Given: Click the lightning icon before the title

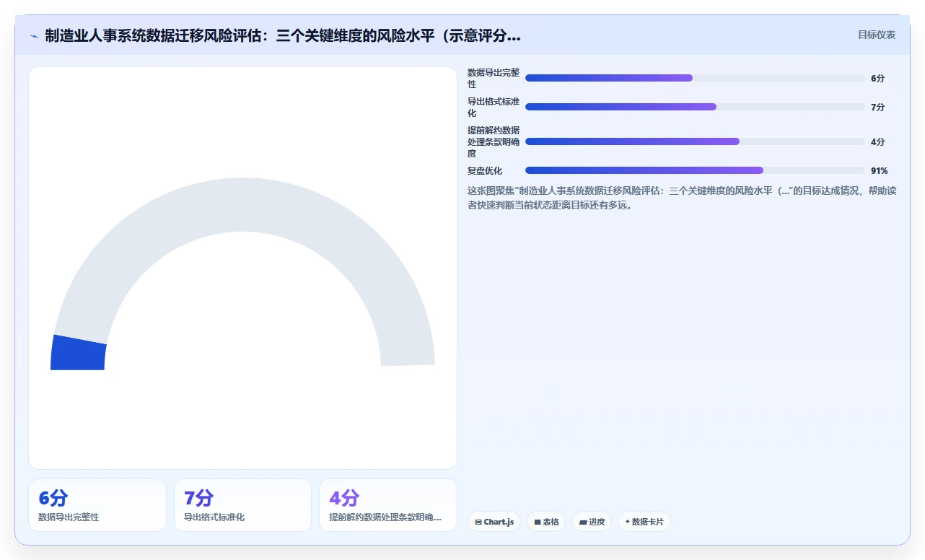Looking at the screenshot, I should click(35, 36).
